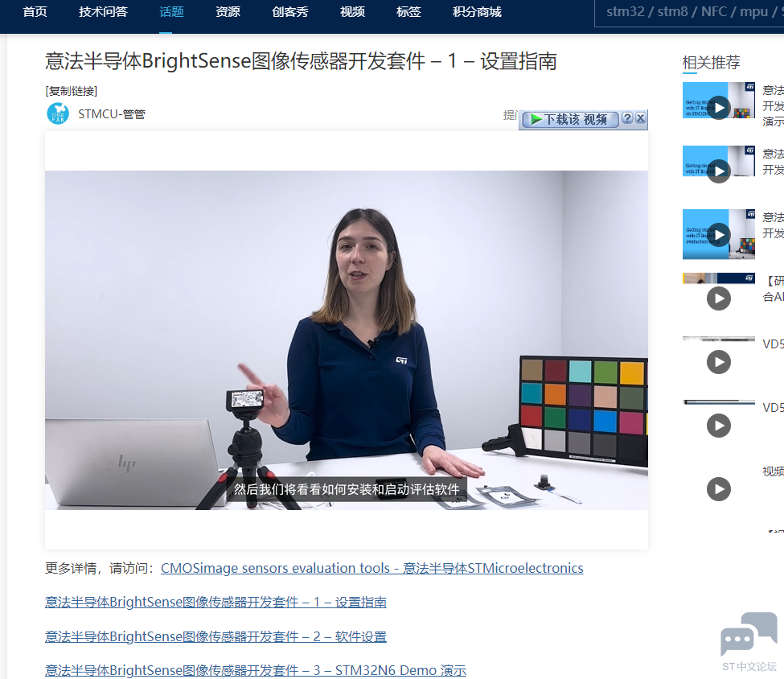The height and width of the screenshot is (679, 784).
Task: Open the 创客秀 navigation item
Action: coord(290,12)
